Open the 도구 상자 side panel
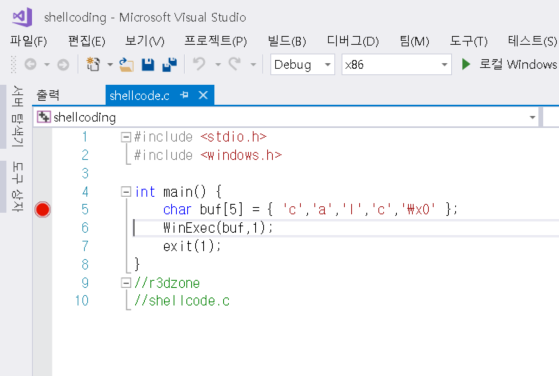 [x=17, y=186]
